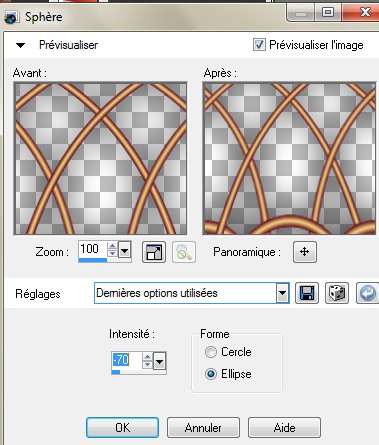
Task: Click the blue Zoom slider bar
Action: 93,260
